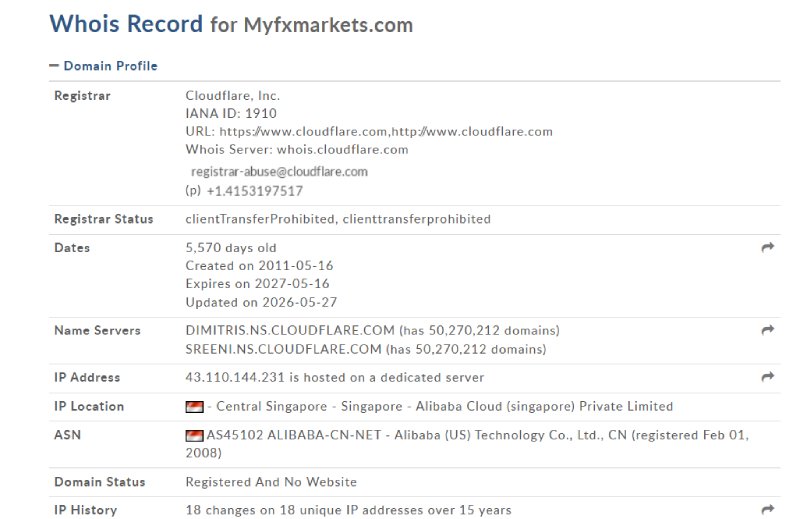The width and height of the screenshot is (800, 519).
Task: Click the 'Name Servers' row label
Action: pos(97,330)
